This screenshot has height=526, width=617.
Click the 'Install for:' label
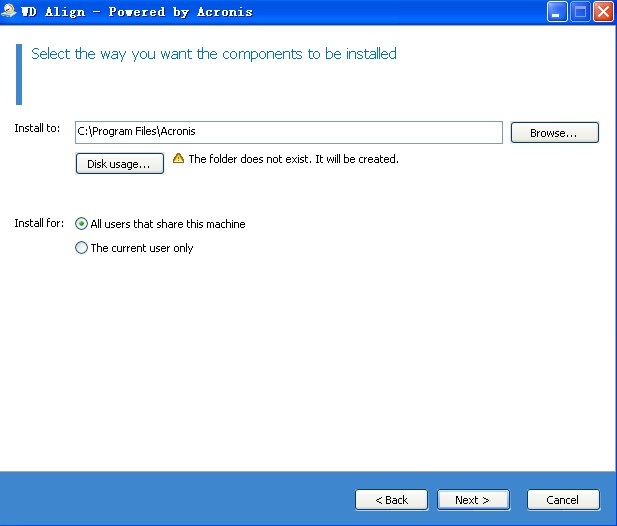(39, 223)
